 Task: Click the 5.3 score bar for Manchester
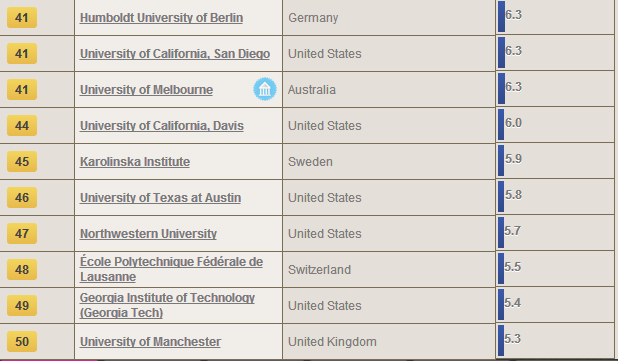[501, 341]
